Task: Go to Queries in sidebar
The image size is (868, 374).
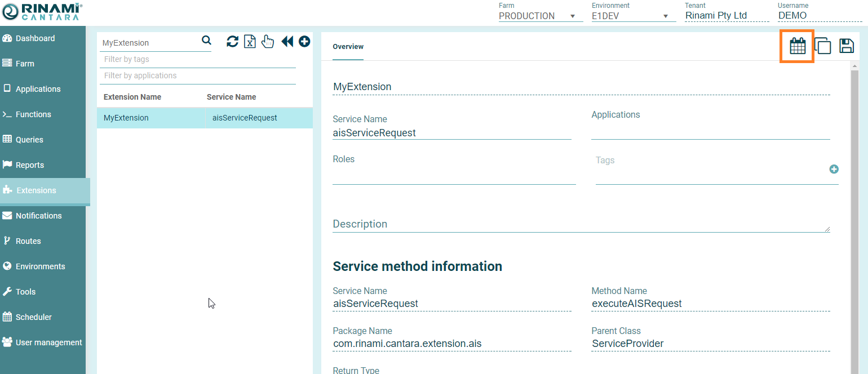Action: (29, 140)
